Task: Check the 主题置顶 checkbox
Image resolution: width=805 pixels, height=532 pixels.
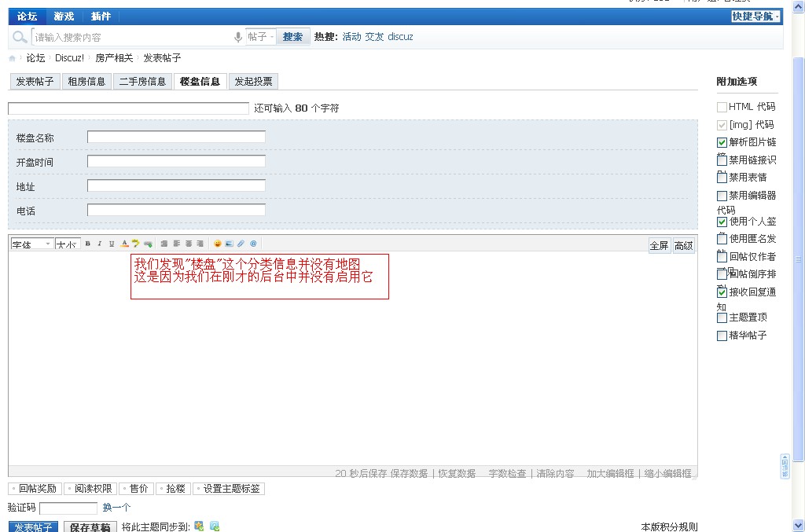Action: [722, 318]
